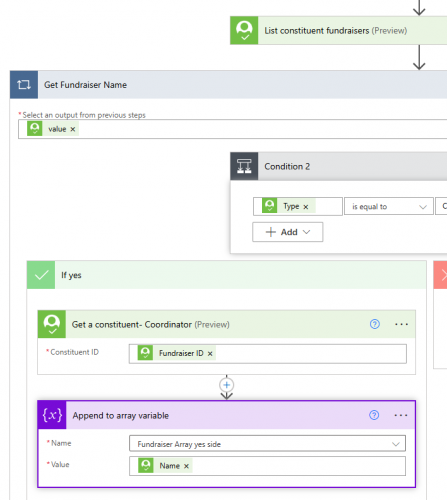Remove the Type token from Condition 2
This screenshot has height=500, width=447.
coord(306,207)
